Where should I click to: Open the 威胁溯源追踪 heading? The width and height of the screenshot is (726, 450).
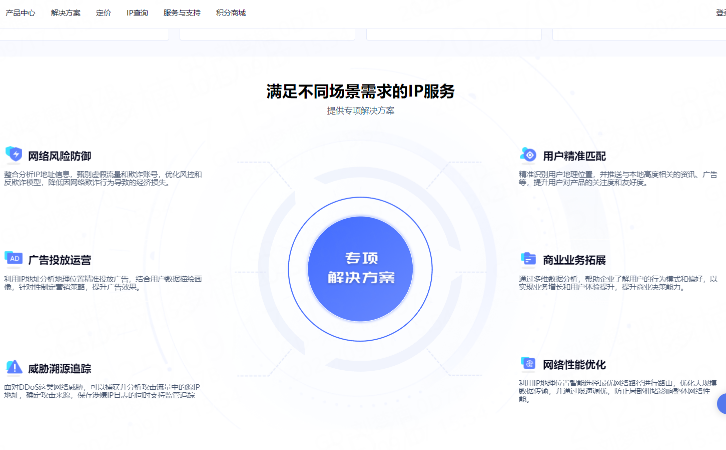point(59,368)
